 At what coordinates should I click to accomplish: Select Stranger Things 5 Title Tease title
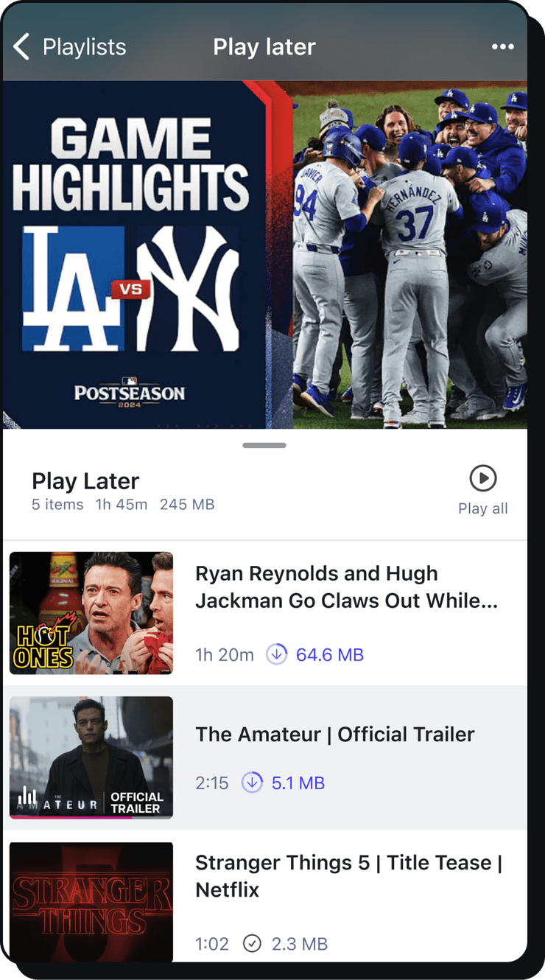click(349, 876)
